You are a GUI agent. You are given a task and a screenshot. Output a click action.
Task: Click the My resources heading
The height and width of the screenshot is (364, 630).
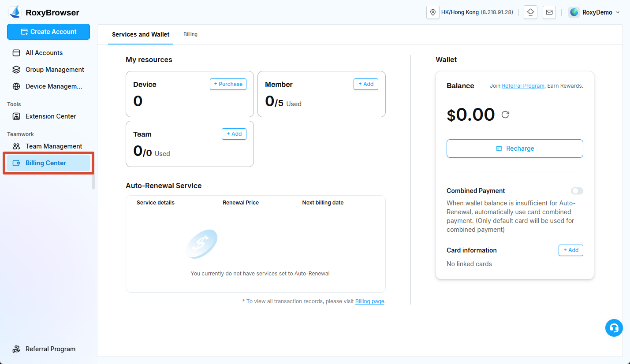pos(149,59)
